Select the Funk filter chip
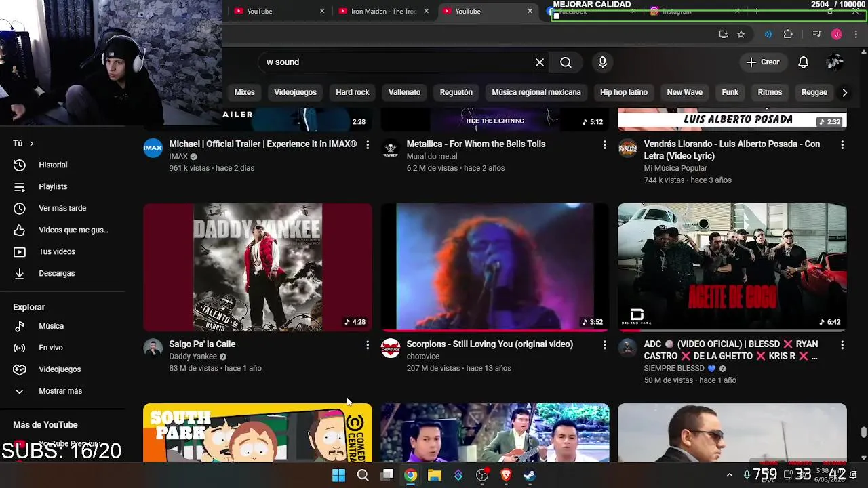The image size is (868, 488). pyautogui.click(x=730, y=92)
